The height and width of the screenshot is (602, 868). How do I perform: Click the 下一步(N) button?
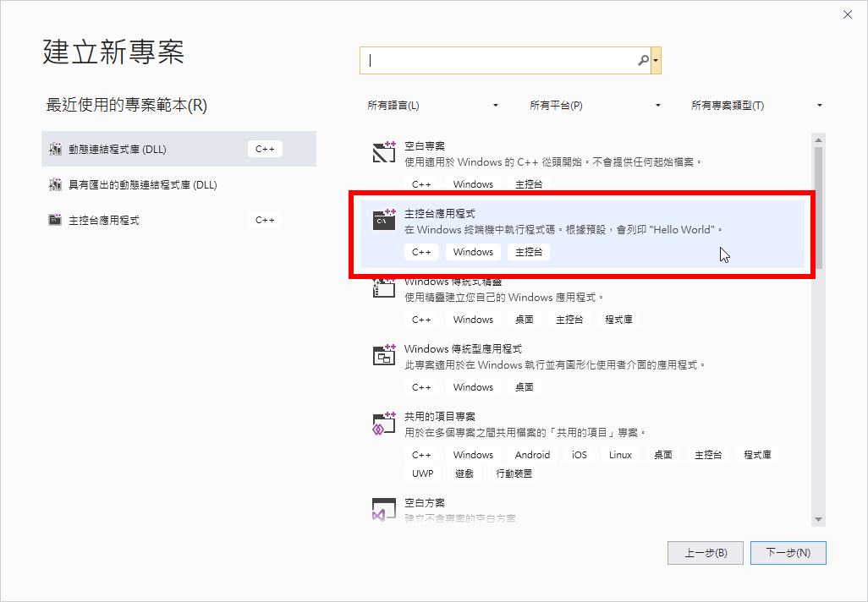point(788,553)
